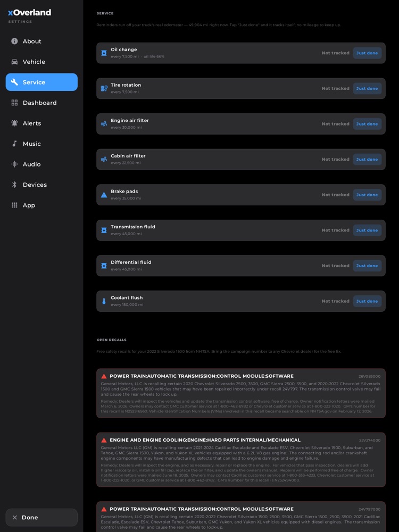
Task: Click the Brake pads warning triangle icon
Action: point(104,195)
